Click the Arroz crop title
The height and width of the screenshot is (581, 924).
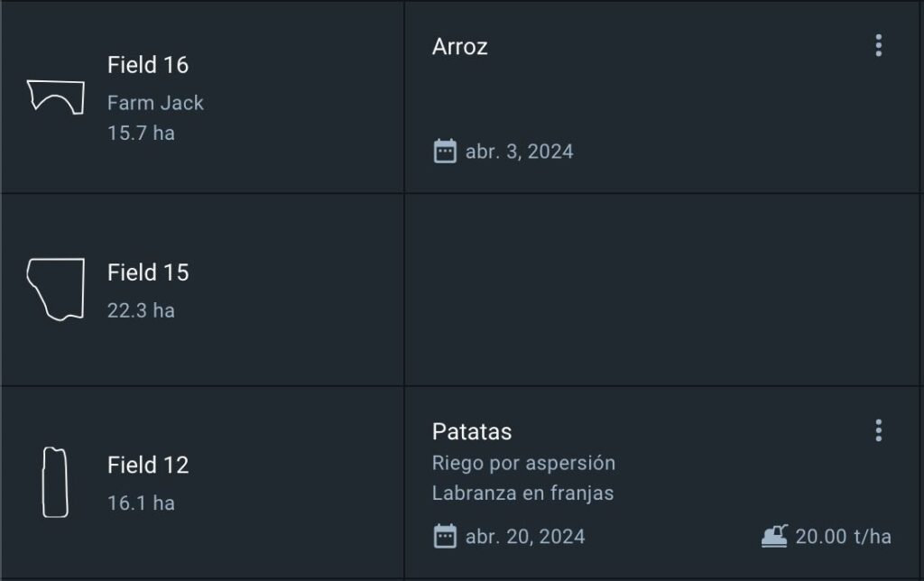point(460,47)
